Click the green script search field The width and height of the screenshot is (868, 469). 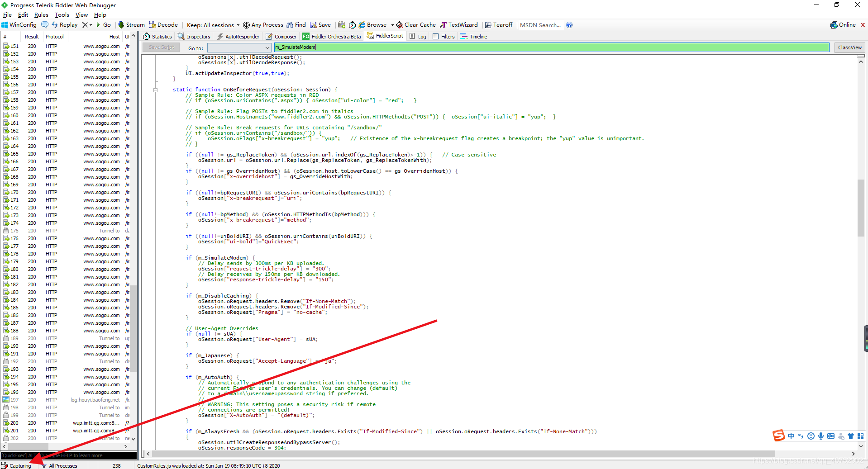pos(552,47)
